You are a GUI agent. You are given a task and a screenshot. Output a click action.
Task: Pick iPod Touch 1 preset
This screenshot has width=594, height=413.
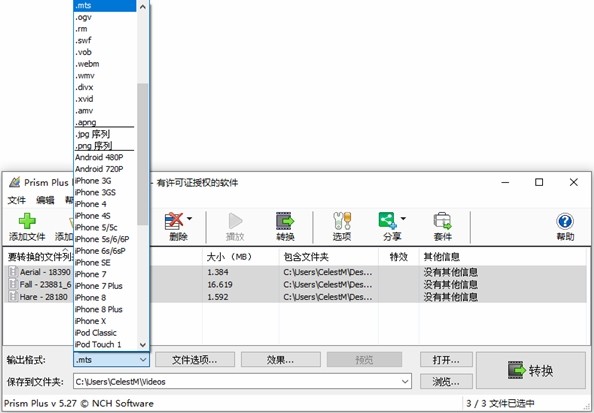pyautogui.click(x=105, y=344)
